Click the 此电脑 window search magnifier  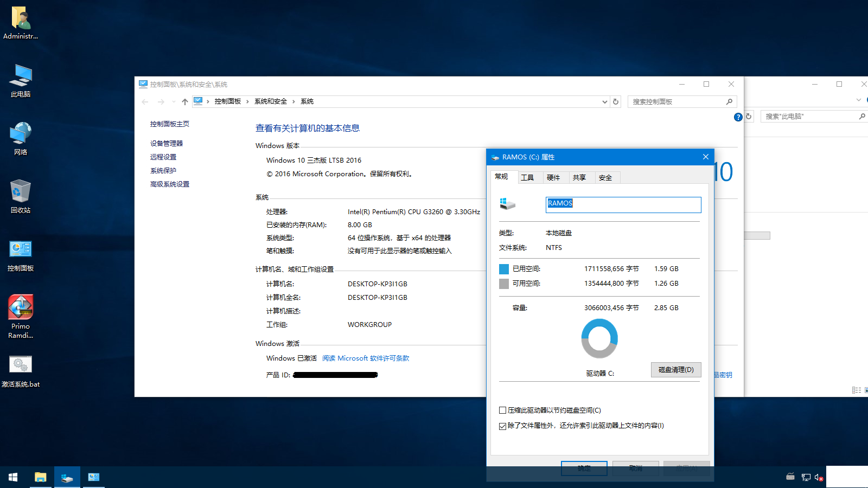tap(862, 117)
